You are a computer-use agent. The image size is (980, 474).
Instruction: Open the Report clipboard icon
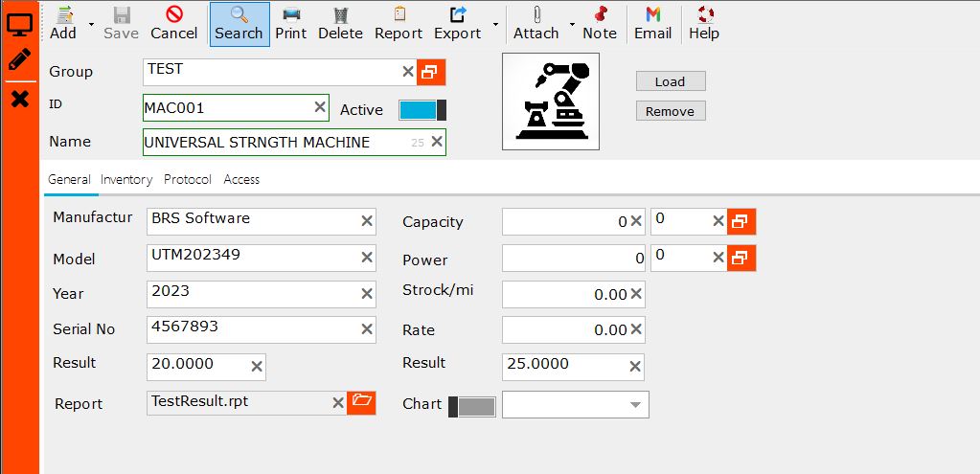399,13
